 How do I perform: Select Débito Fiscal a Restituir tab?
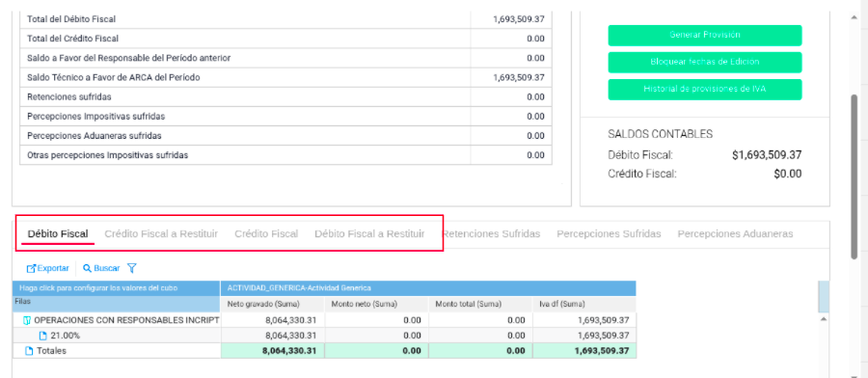pyautogui.click(x=369, y=234)
